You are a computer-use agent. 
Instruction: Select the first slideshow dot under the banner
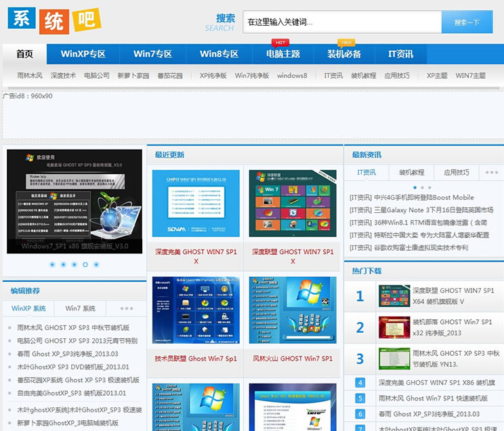(52, 264)
